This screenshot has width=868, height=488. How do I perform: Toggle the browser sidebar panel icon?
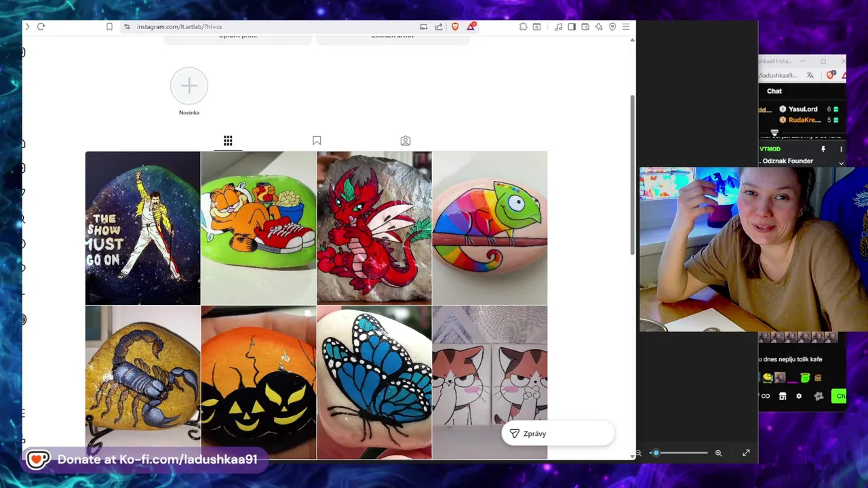(x=572, y=26)
